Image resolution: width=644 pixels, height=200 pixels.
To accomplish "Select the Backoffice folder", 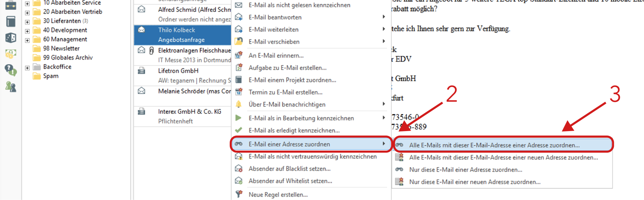I will (x=57, y=67).
